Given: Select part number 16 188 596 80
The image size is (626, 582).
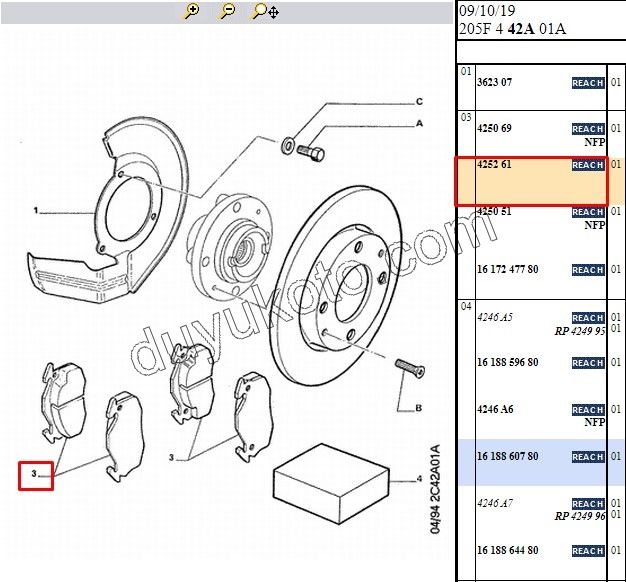Looking at the screenshot, I should 508,363.
